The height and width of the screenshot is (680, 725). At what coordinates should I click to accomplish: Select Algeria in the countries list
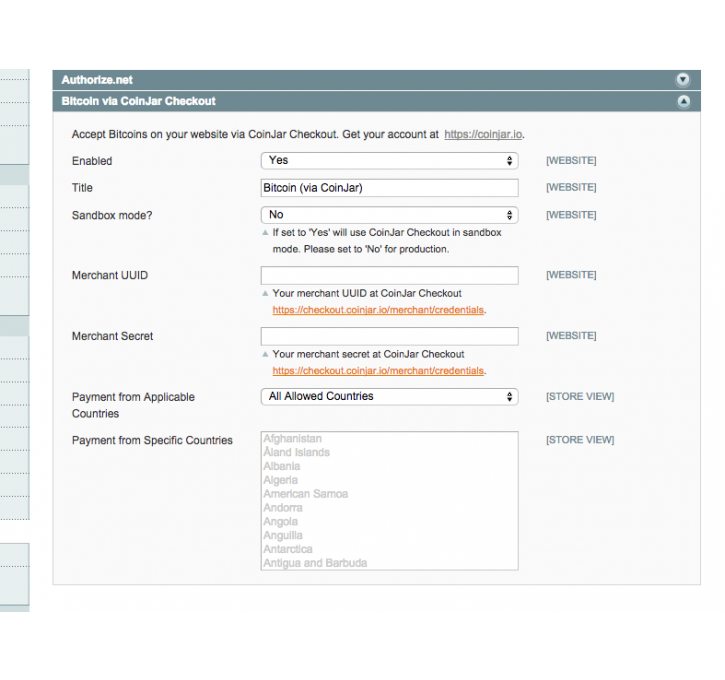click(x=389, y=480)
